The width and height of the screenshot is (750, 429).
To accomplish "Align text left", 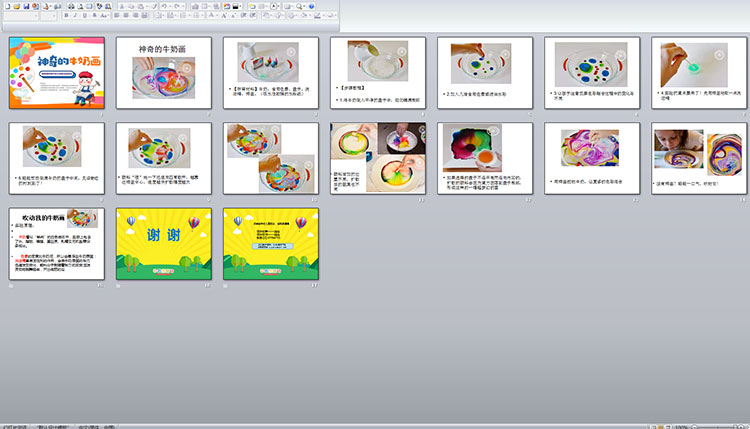I will click(117, 16).
